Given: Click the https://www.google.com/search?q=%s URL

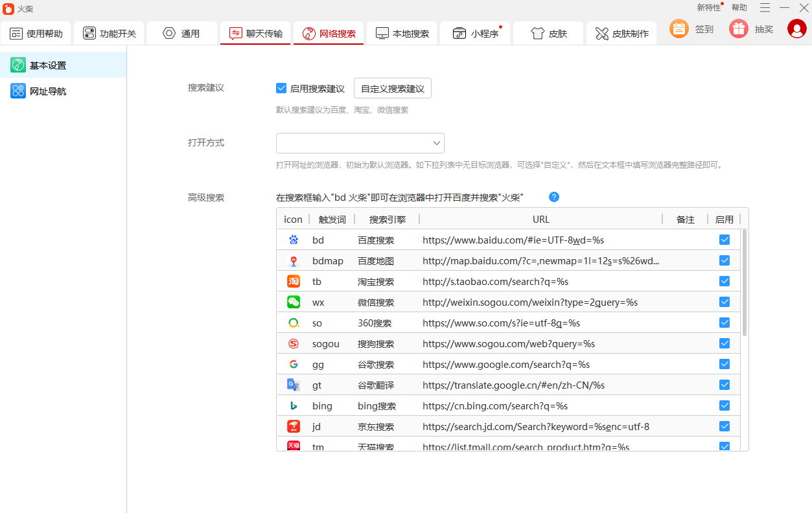Looking at the screenshot, I should [x=506, y=364].
